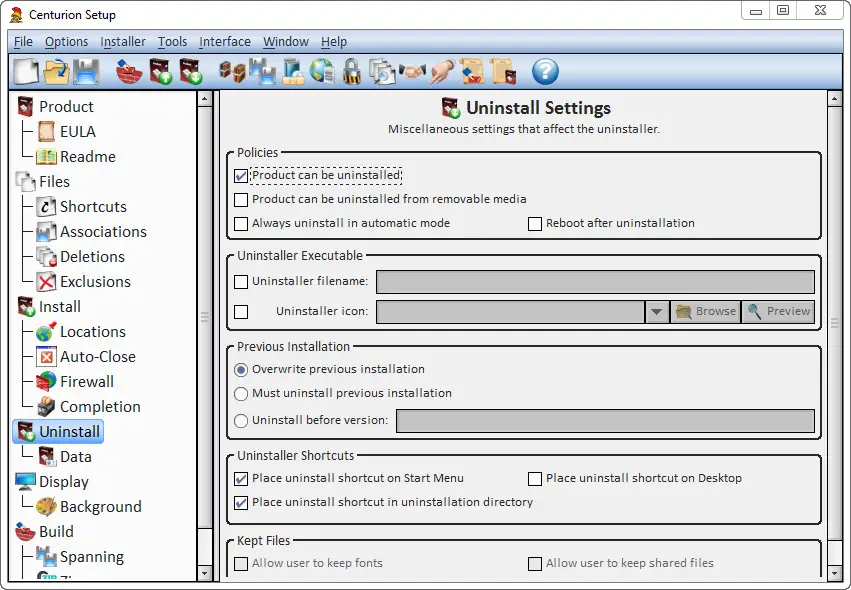
Task: Select Uninstall before version radio button
Action: [241, 421]
